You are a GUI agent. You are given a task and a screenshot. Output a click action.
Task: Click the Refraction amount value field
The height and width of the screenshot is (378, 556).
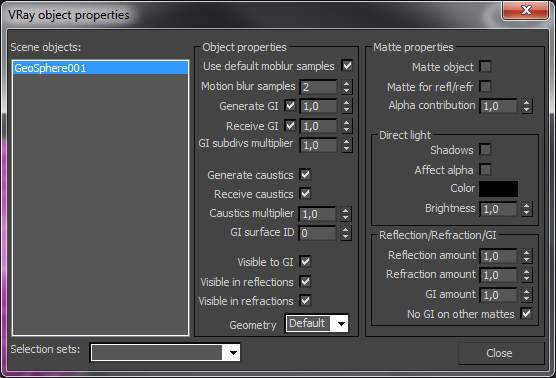[x=499, y=275]
